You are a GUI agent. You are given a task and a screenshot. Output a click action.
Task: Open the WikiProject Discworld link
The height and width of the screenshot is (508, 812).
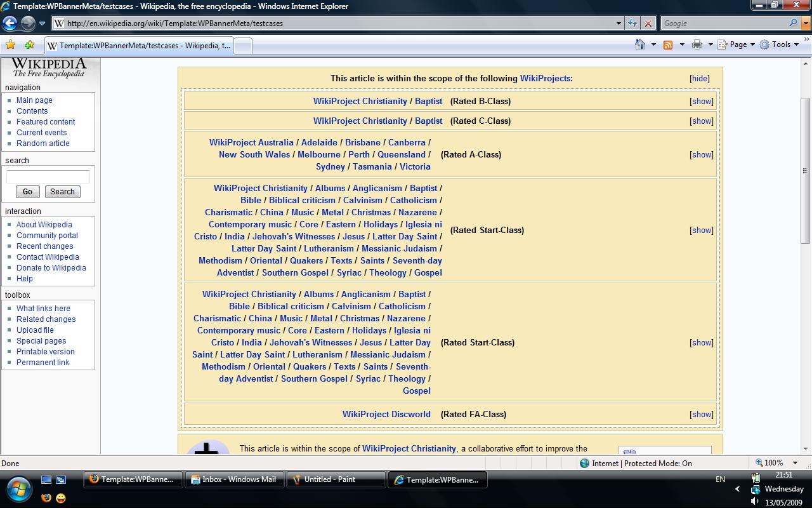click(386, 415)
